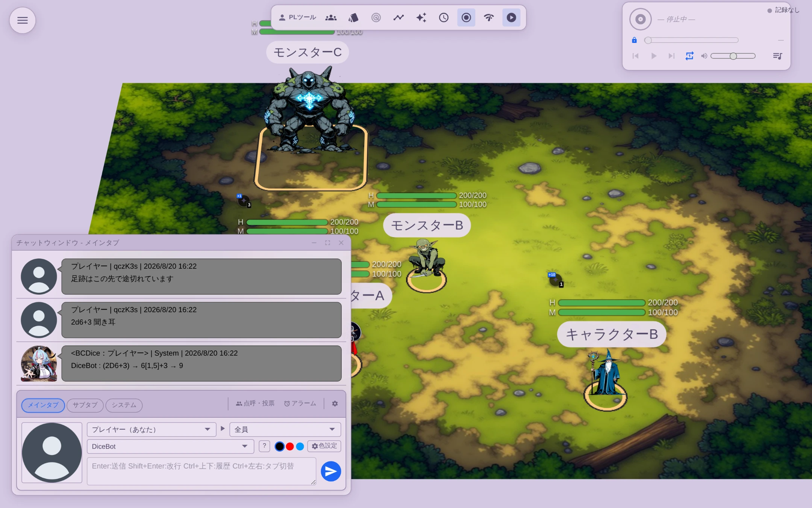Select the blue chat color swatch
812x508 pixels.
coord(300,446)
